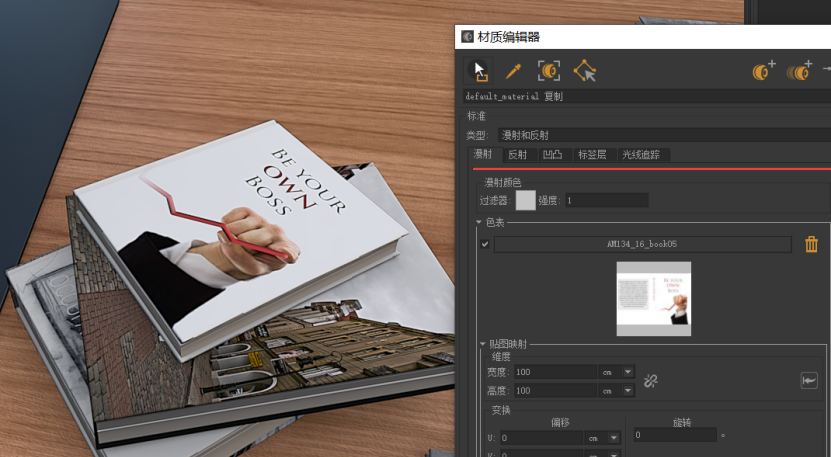Click the fit-to-size arrow button
831x457 pixels.
[809, 381]
